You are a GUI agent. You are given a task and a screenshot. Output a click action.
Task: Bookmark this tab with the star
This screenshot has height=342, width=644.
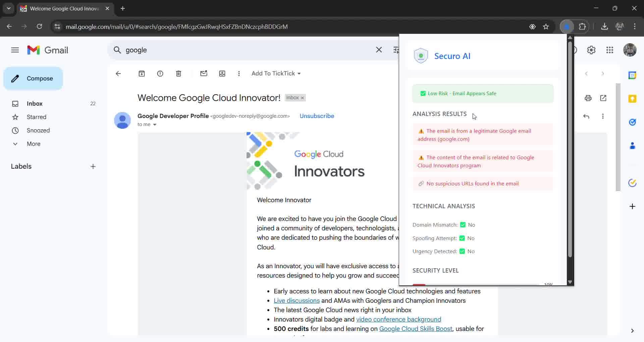546,27
